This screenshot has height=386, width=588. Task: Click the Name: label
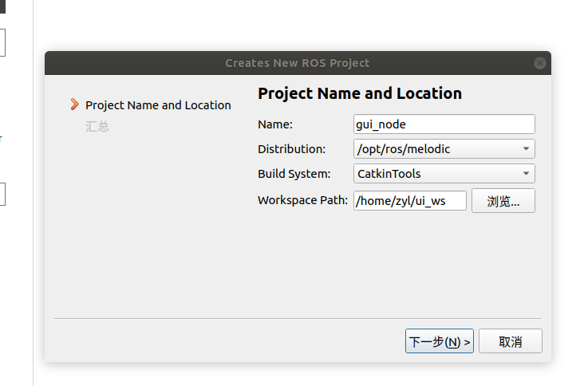(275, 124)
